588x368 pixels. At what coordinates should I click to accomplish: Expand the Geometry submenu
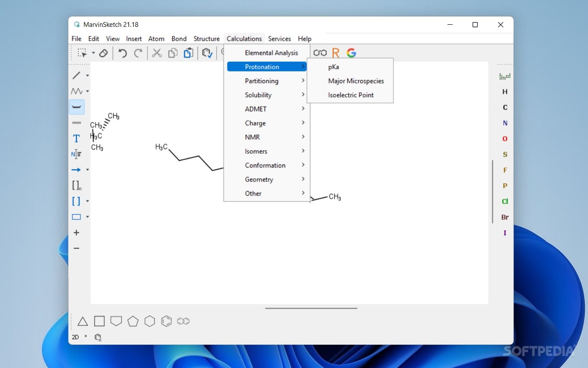tap(267, 179)
